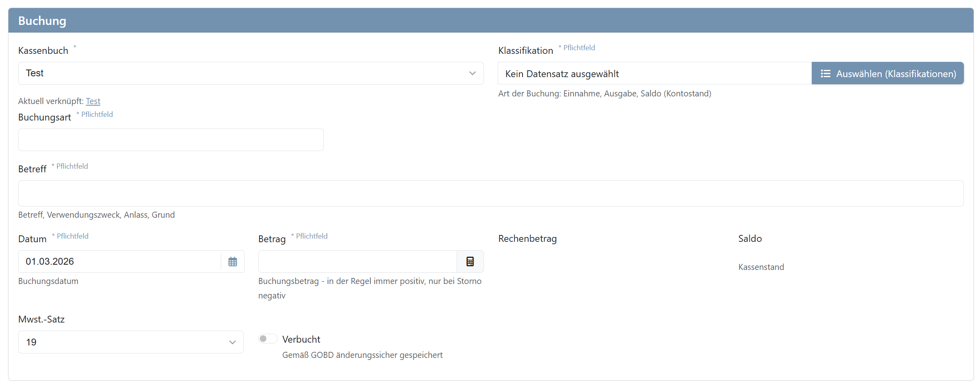This screenshot has height=386, width=980.
Task: Click the Kassenbuch dropdown chevron
Action: [x=472, y=74]
